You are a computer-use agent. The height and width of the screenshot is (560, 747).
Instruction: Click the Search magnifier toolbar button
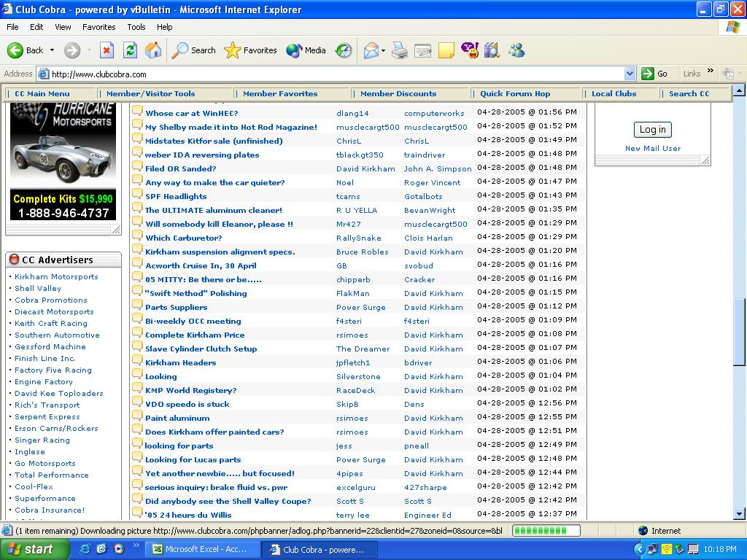tap(193, 50)
